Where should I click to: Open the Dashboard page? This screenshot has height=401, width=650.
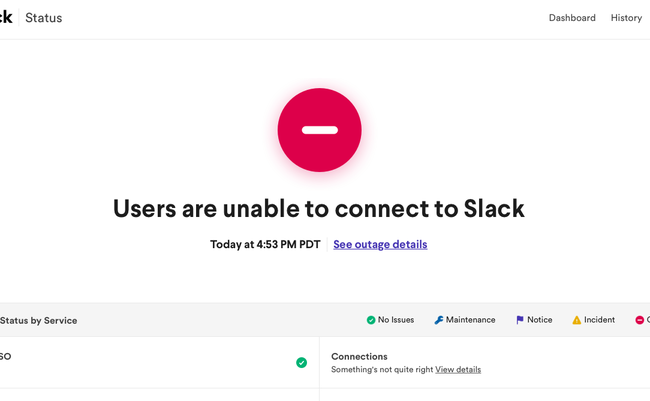[572, 18]
